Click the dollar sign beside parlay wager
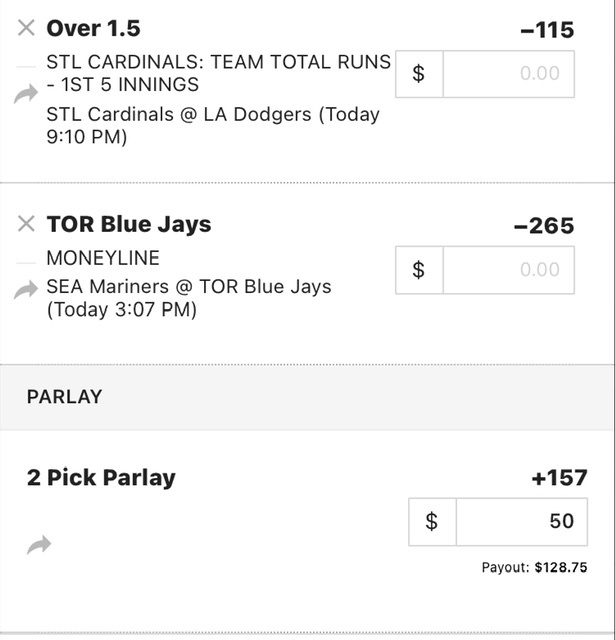 [432, 522]
